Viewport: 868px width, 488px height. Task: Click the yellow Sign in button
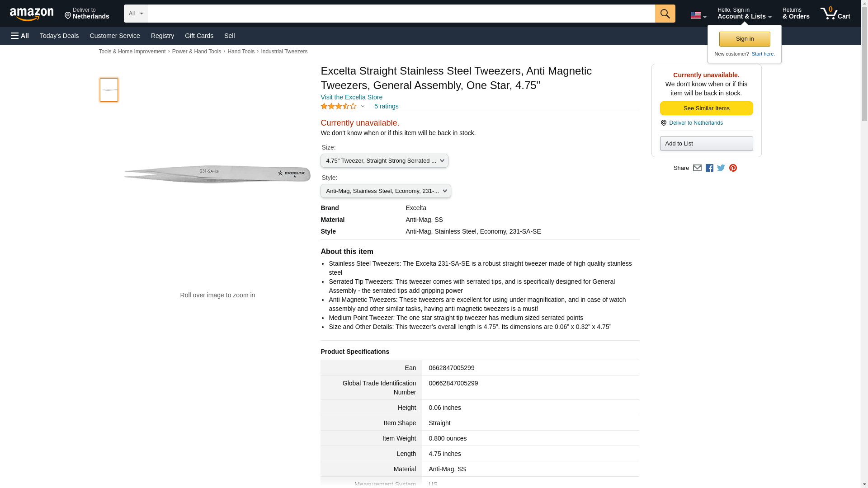[745, 39]
